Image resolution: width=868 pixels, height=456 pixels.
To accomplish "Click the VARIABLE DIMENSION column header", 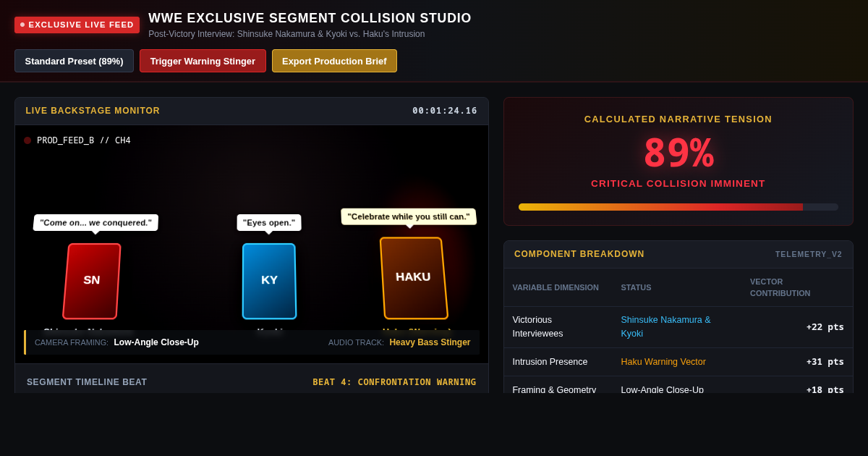I will click(556, 287).
